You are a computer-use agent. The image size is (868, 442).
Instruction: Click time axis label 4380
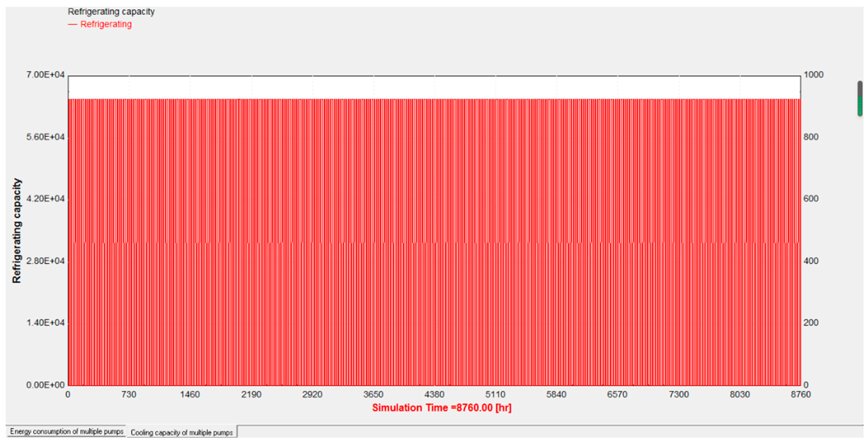tap(434, 395)
